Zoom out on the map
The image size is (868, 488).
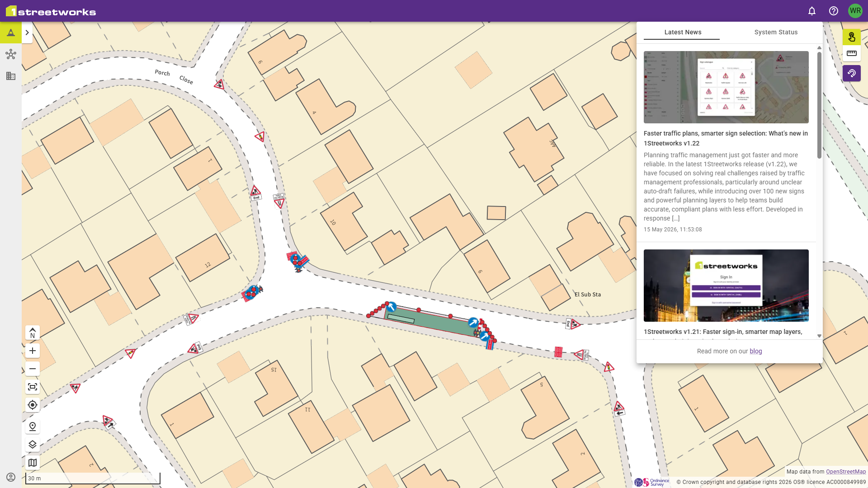[x=33, y=369]
